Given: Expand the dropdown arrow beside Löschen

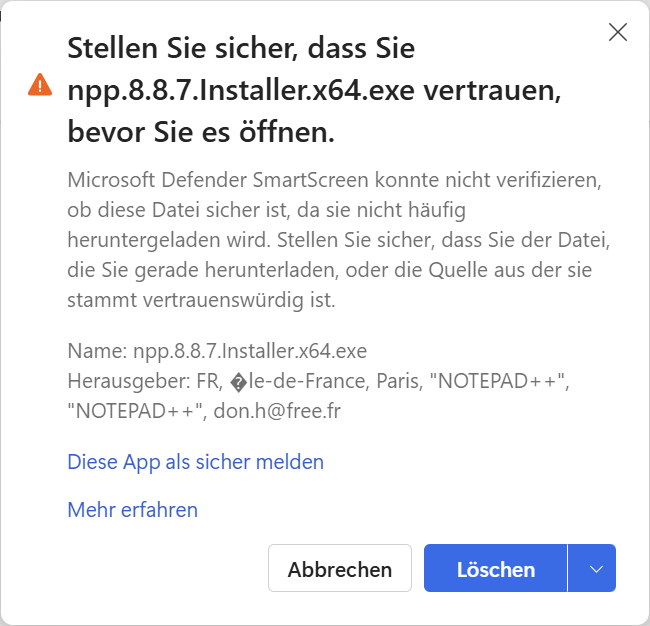Looking at the screenshot, I should 596,569.
